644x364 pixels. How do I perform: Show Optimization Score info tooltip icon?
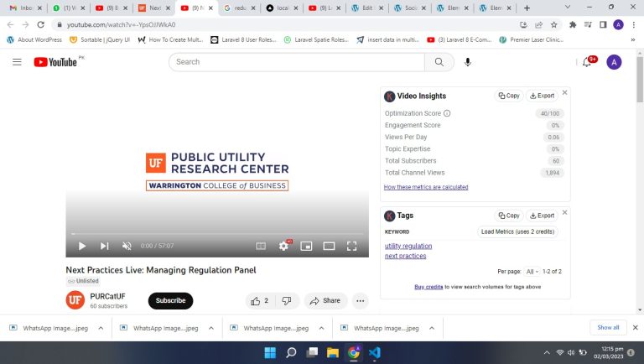tap(447, 113)
